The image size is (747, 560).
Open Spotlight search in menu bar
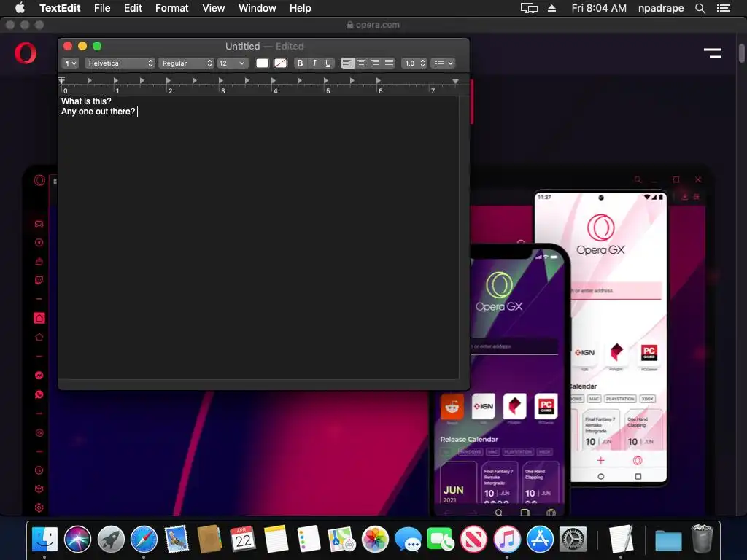700,8
